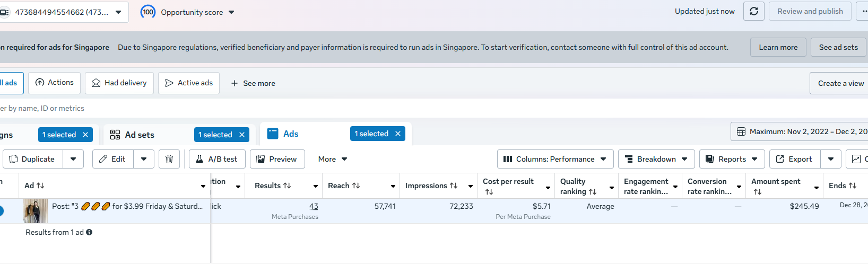
Task: Switch to the Ad sets tab
Action: (140, 135)
